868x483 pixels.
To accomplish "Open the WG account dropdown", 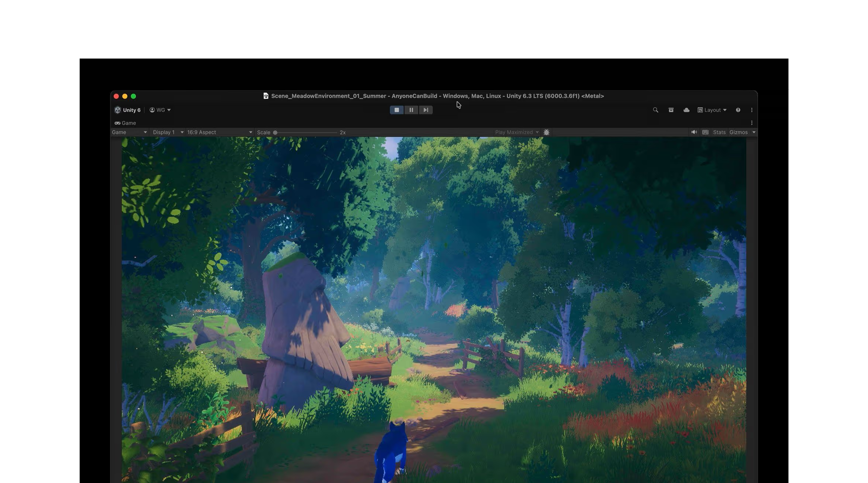I will (x=160, y=110).
